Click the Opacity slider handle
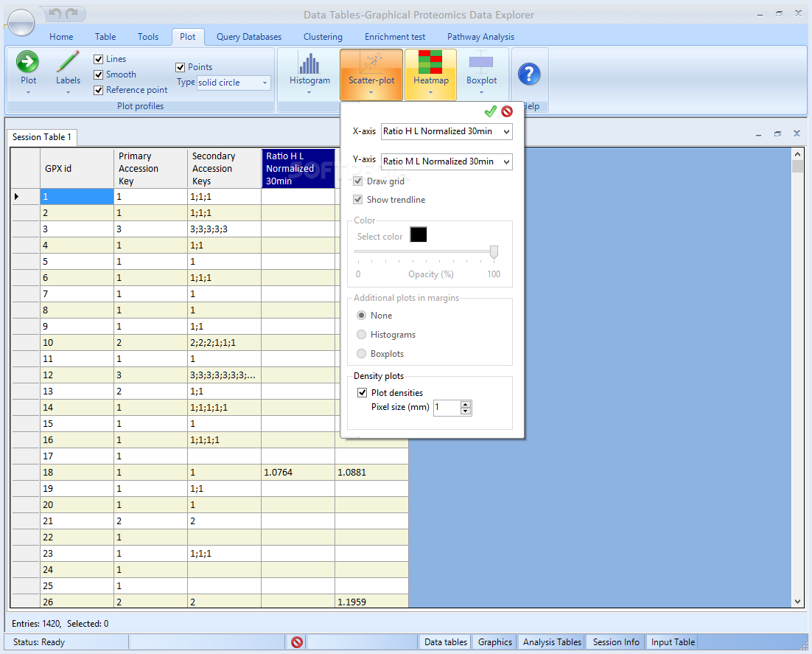812x654 pixels. click(x=494, y=252)
